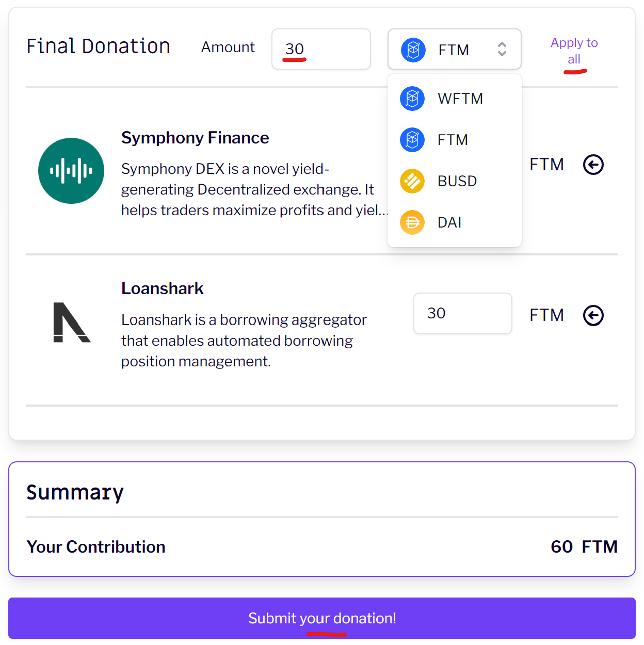Image resolution: width=644 pixels, height=645 pixels.
Task: Click the Amount input showing 30
Action: [321, 49]
